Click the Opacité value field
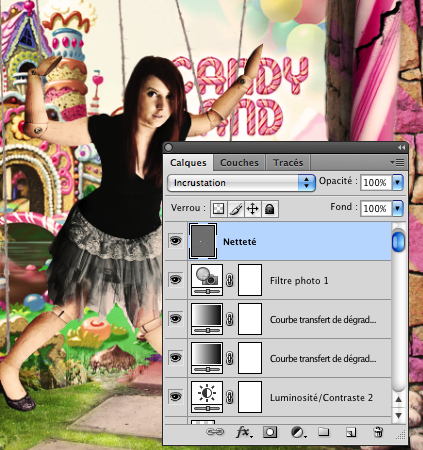The height and width of the screenshot is (450, 423). click(x=375, y=182)
